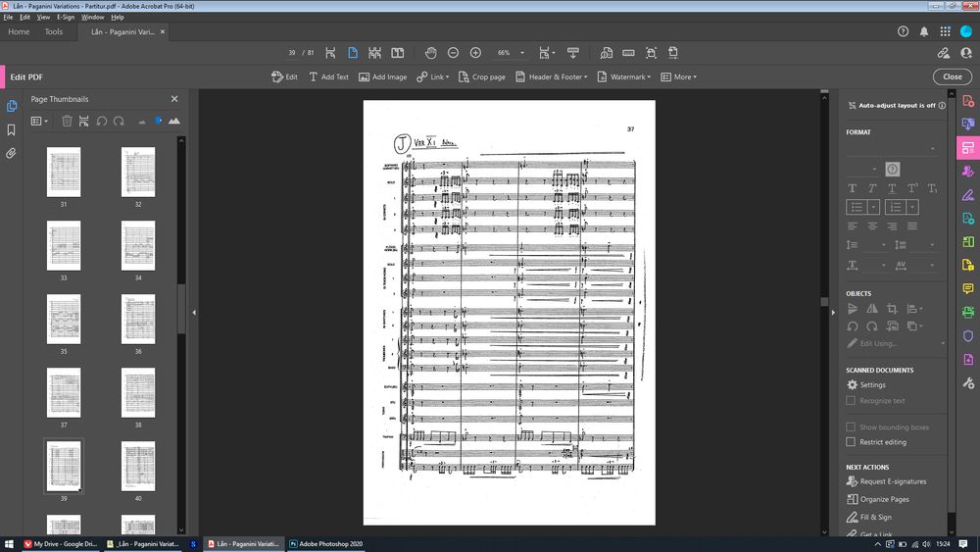980x552 pixels.
Task: Click Add Text button
Action: (x=328, y=76)
